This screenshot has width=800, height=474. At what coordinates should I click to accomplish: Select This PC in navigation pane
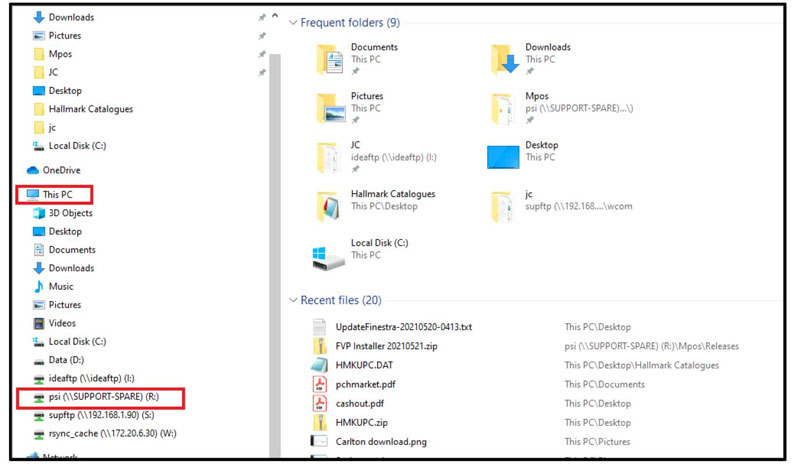tap(57, 194)
